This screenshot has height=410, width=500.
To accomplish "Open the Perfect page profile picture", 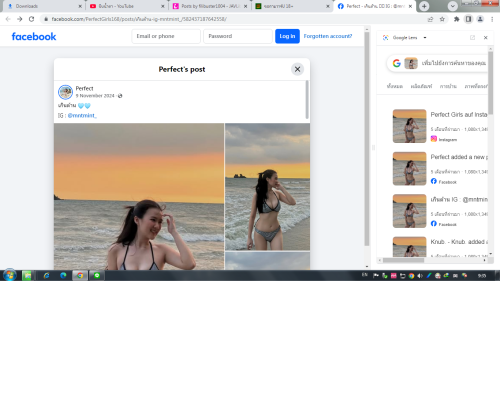I will 65,92.
